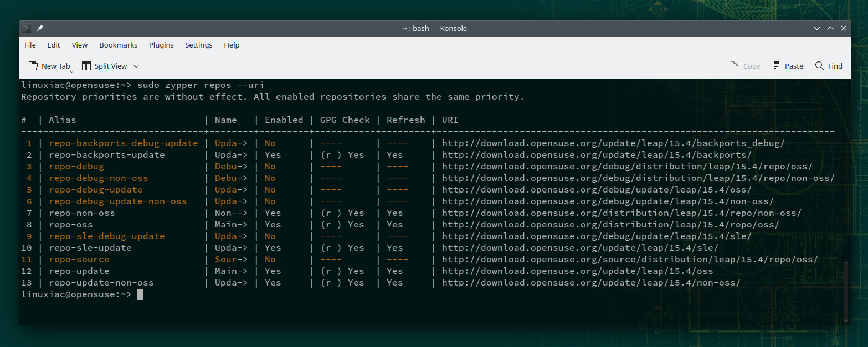Select alias 'repo-debug-update-non-oss'
Image resolution: width=868 pixels, height=347 pixels.
[x=118, y=201]
